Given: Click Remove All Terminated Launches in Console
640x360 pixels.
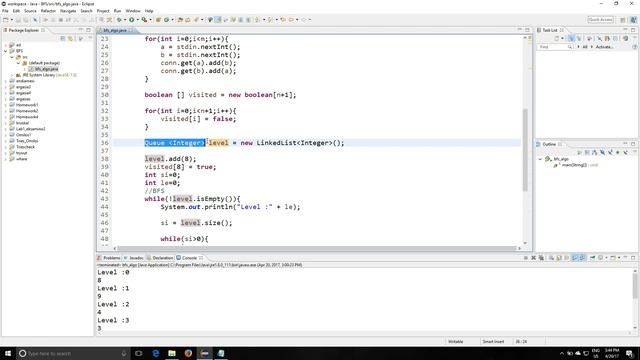Looking at the screenshot, I should coord(541,258).
